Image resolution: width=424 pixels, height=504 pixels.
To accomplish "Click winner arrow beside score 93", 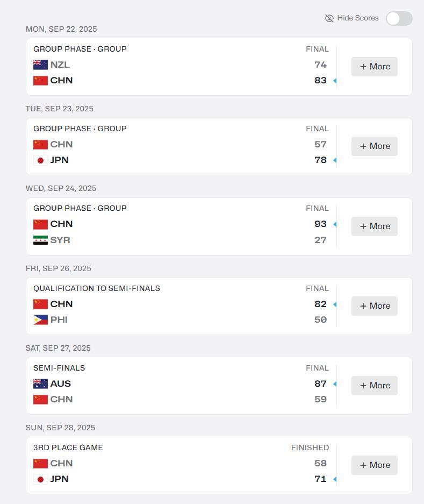I will point(335,224).
